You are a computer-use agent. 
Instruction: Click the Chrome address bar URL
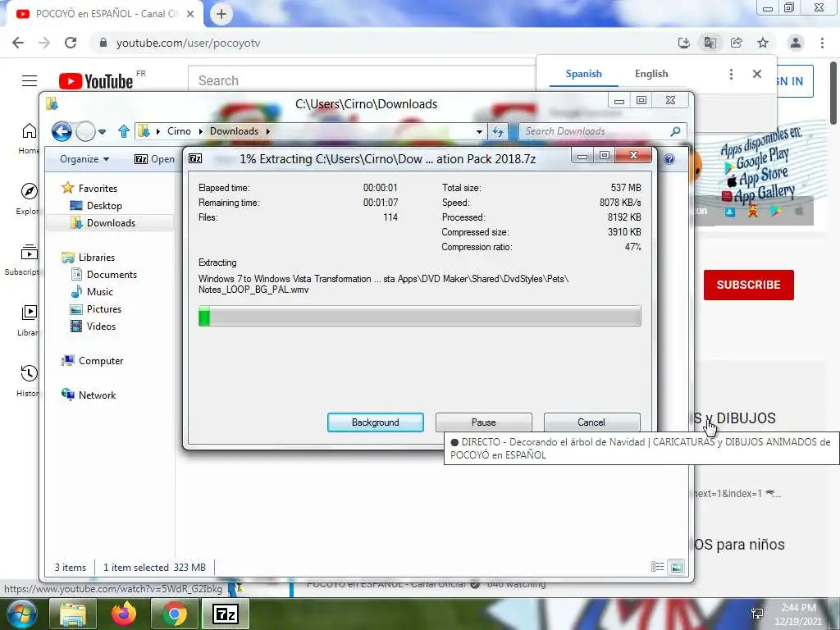(188, 43)
